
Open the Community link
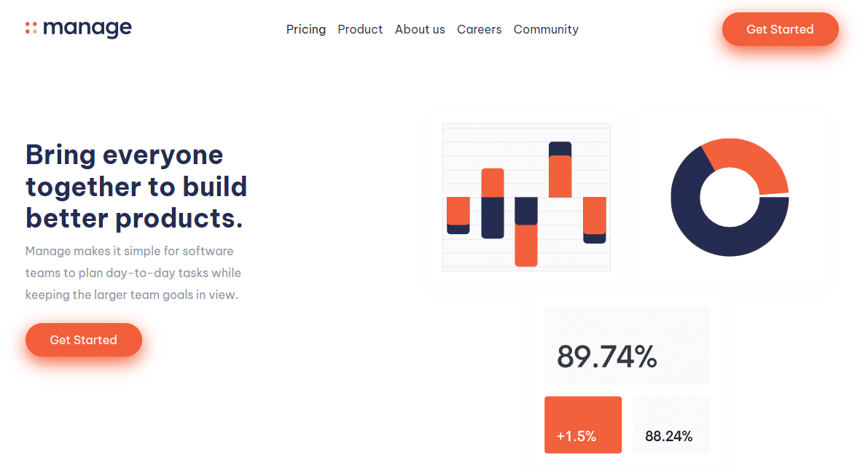tap(546, 29)
